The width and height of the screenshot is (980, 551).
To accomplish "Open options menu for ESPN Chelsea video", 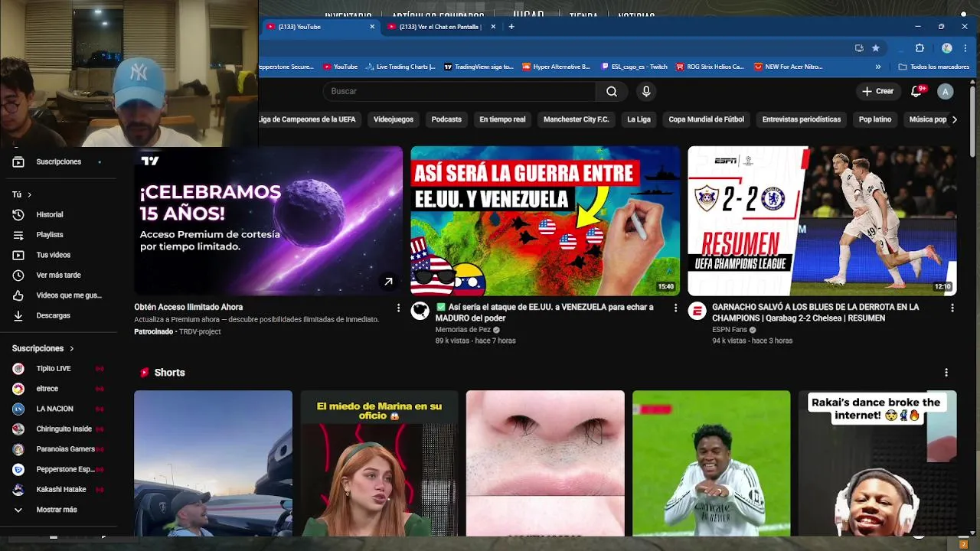I will [x=952, y=308].
